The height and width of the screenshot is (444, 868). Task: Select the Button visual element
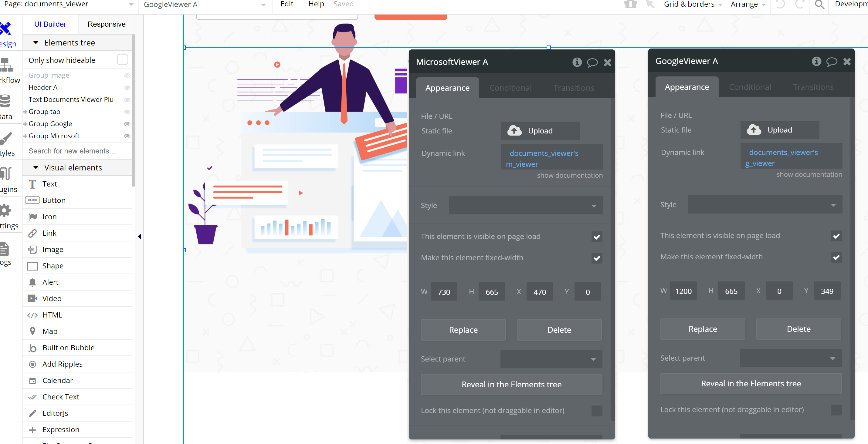(77, 200)
